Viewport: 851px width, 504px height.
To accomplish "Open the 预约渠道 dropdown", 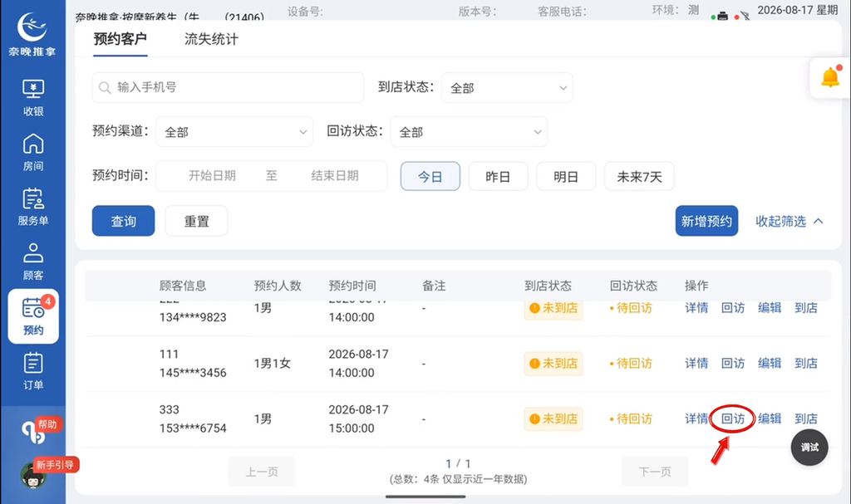I will point(234,132).
